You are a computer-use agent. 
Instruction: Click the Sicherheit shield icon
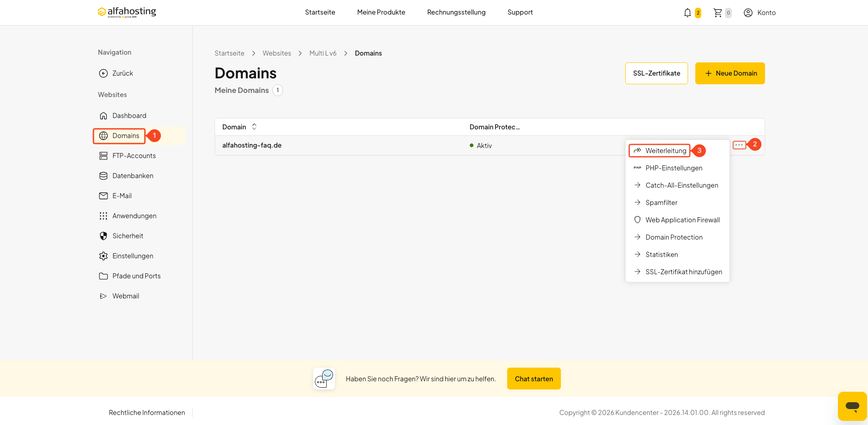pyautogui.click(x=103, y=236)
